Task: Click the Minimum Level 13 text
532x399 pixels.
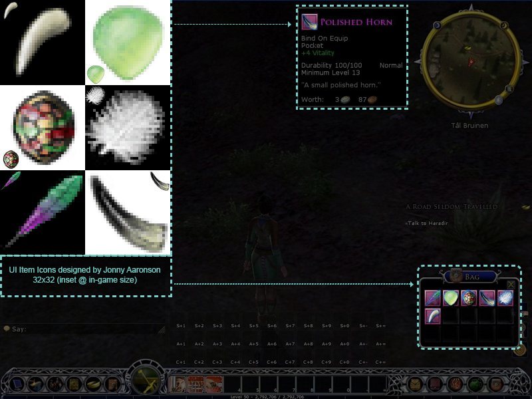Action: pos(331,72)
